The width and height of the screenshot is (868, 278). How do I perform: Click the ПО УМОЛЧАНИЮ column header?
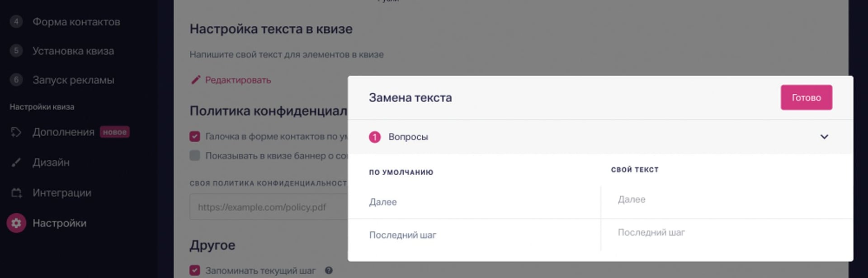(401, 172)
